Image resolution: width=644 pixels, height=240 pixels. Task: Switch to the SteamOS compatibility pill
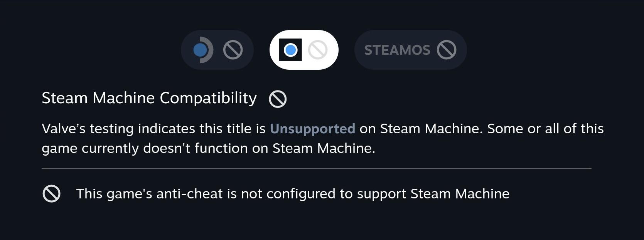[410, 50]
